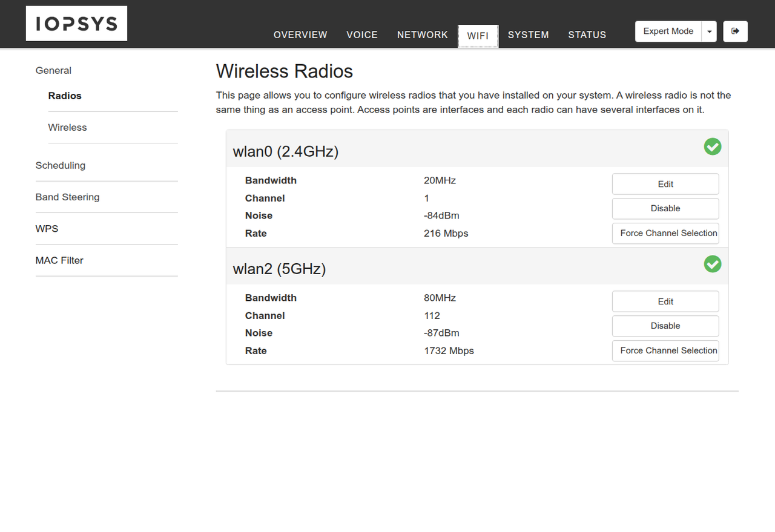This screenshot has height=532, width=775.
Task: Edit the wlan2 5GHz radio
Action: 665,301
